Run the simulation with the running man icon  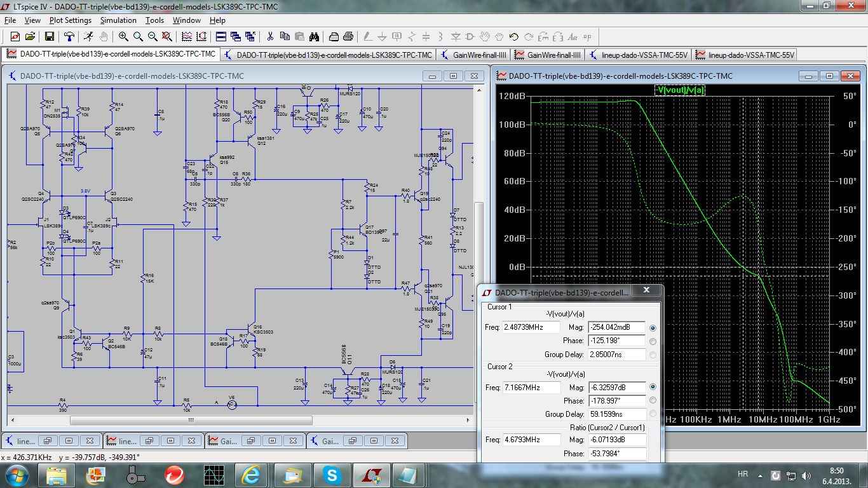click(88, 36)
